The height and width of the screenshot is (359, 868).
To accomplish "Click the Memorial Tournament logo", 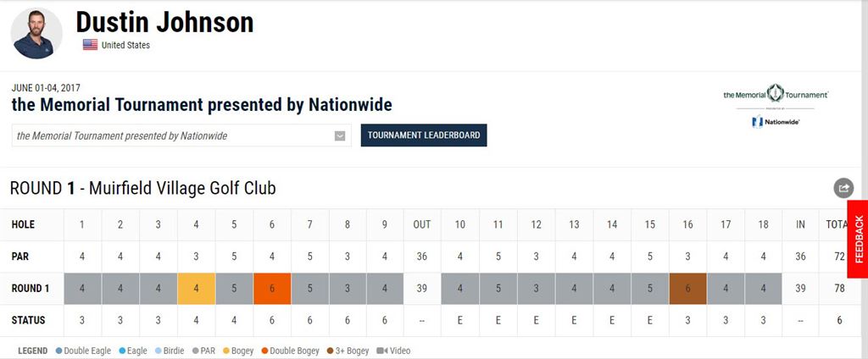I will [x=775, y=94].
